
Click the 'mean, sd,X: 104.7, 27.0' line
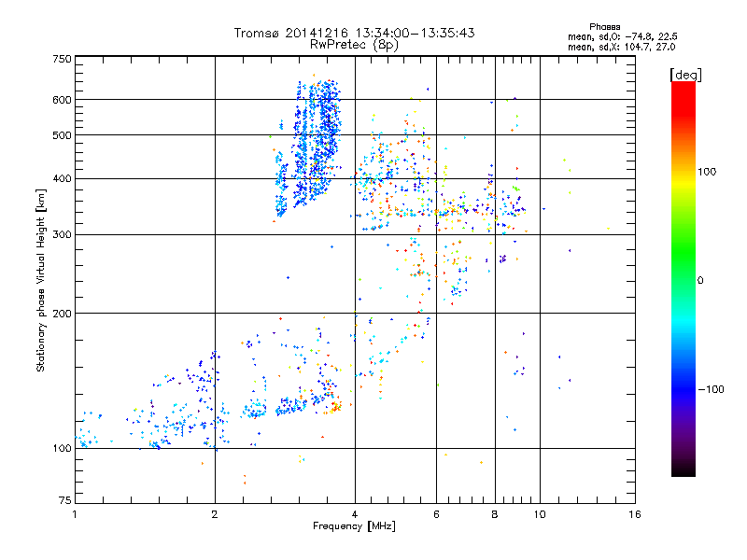point(621,47)
